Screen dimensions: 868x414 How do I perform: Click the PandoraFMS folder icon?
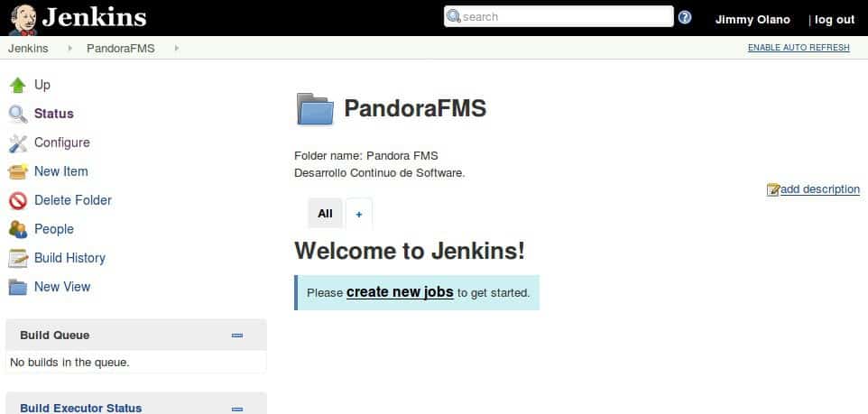(x=315, y=109)
